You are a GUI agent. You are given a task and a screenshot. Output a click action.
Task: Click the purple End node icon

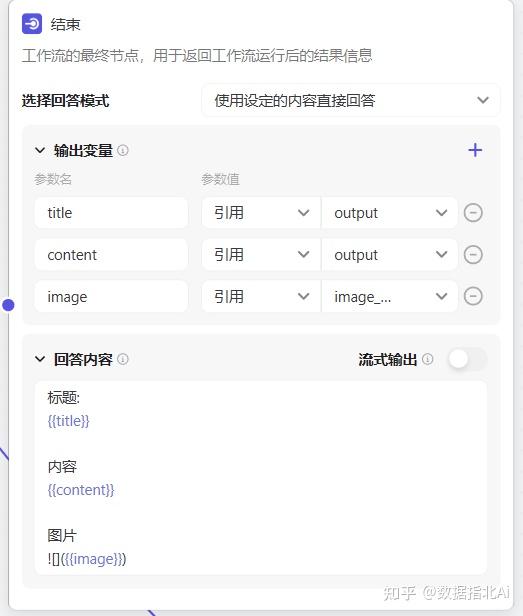32,24
